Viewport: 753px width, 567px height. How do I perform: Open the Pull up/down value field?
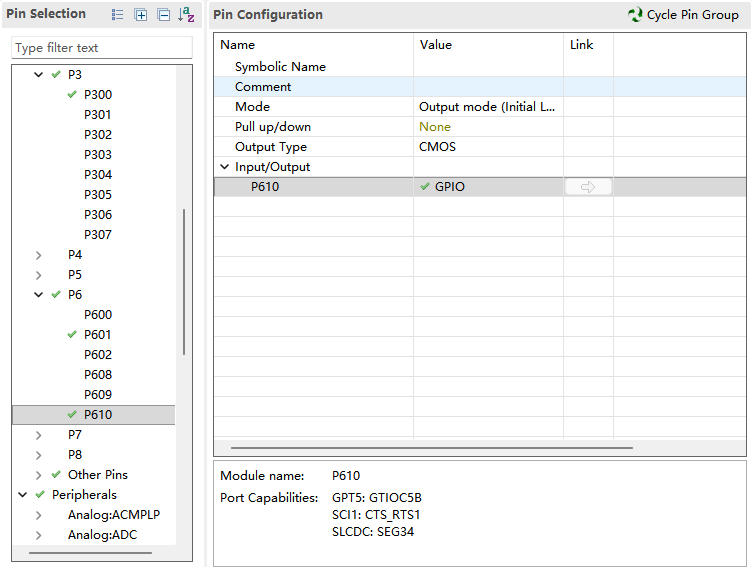point(487,127)
